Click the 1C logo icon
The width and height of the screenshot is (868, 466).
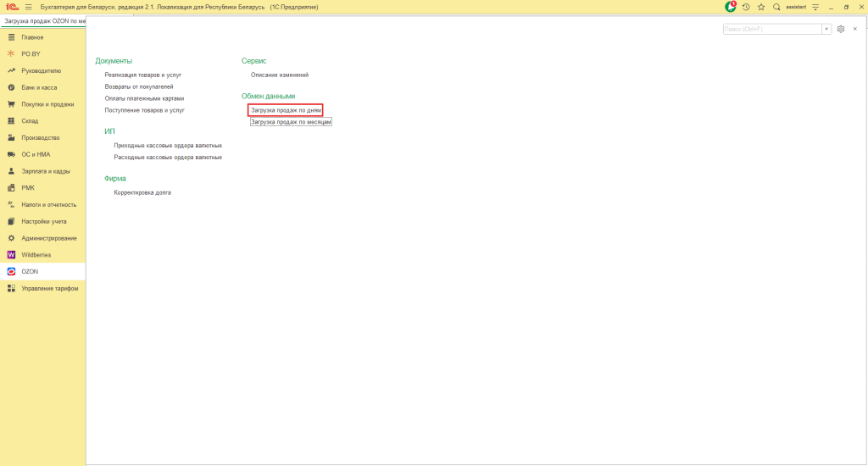coord(12,7)
